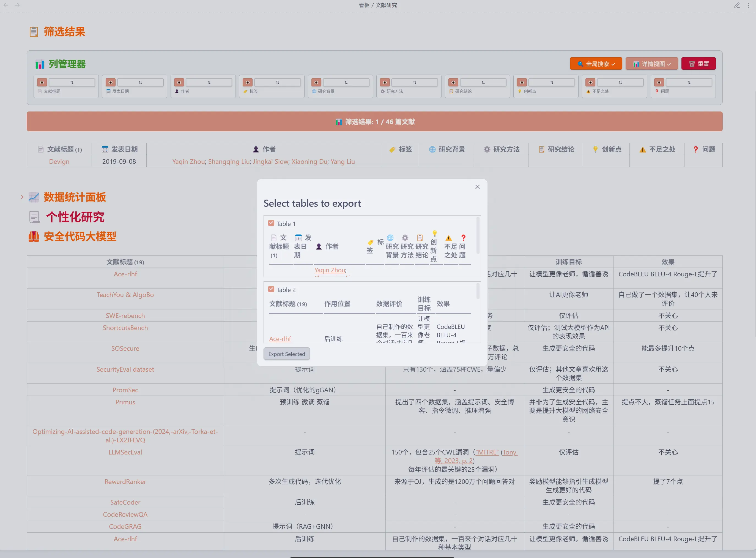The width and height of the screenshot is (756, 558).
Task: Close the export dialog
Action: click(477, 187)
